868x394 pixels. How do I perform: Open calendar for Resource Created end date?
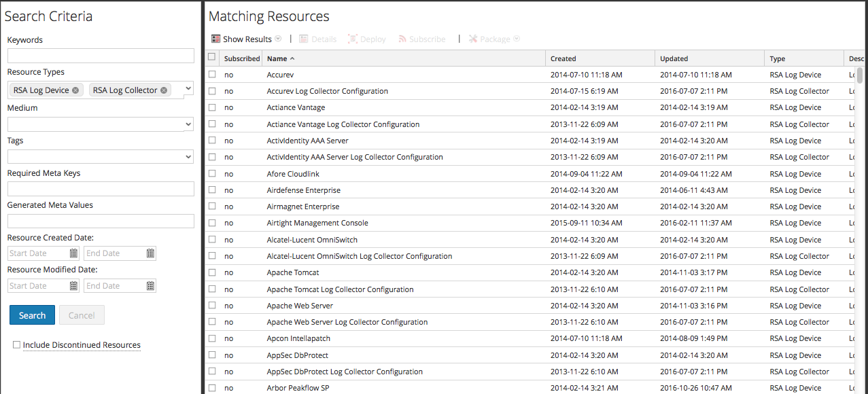coord(150,253)
